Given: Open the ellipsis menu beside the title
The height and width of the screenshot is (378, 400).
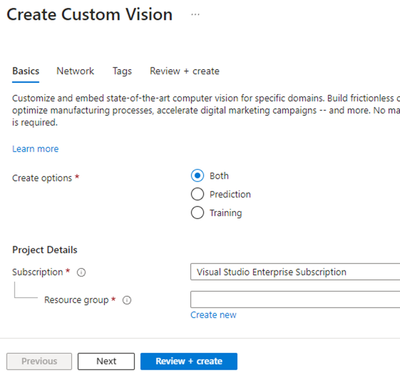Looking at the screenshot, I should point(195,15).
